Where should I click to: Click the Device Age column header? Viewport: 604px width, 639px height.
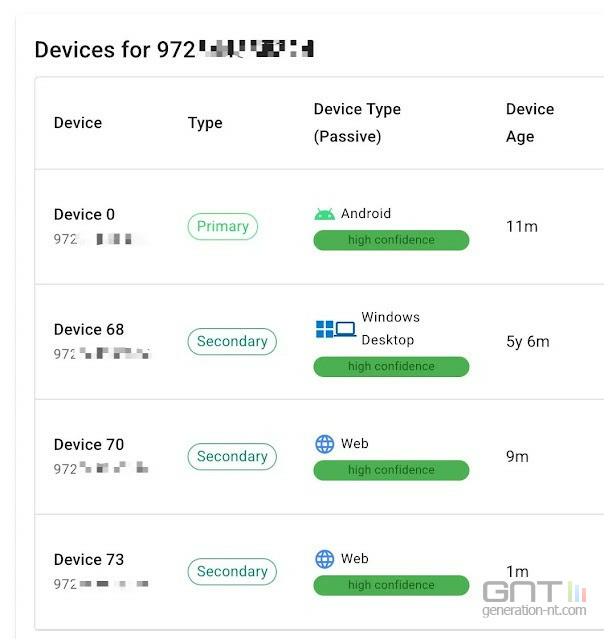coord(530,123)
